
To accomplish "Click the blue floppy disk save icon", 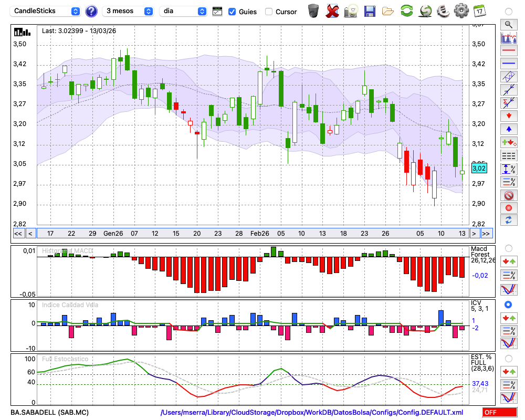I will click(x=370, y=10).
